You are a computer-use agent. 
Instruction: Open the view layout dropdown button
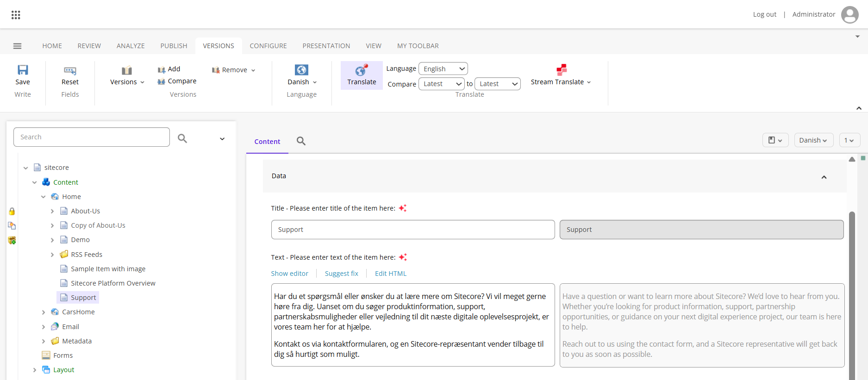[x=775, y=140]
